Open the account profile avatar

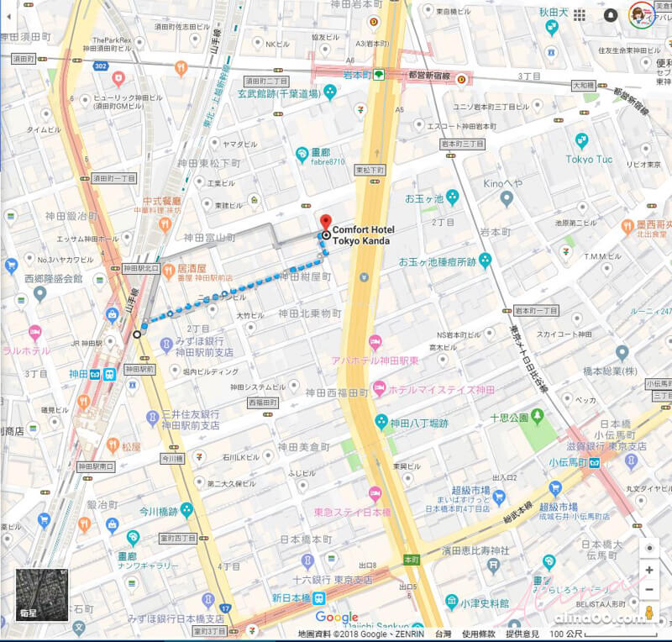(x=641, y=15)
